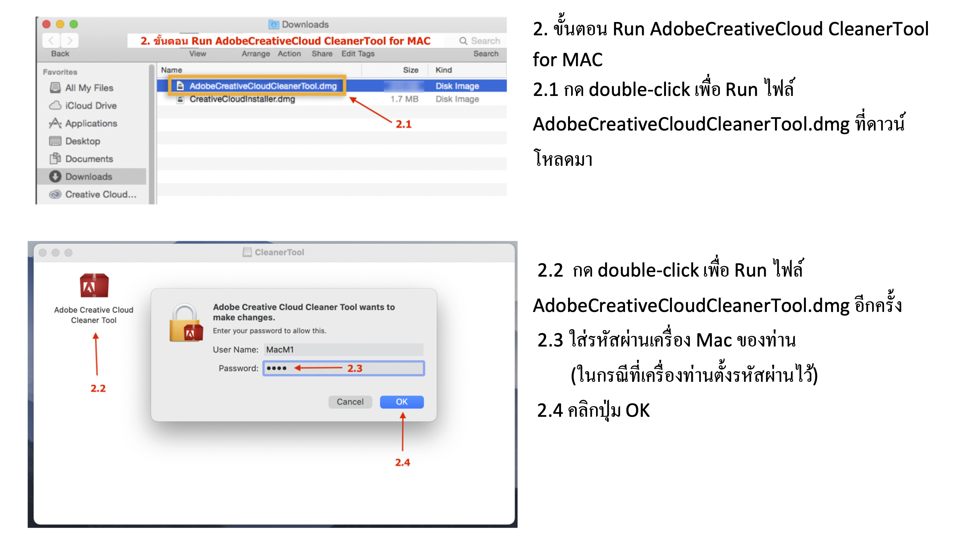Image resolution: width=980 pixels, height=551 pixels.
Task: Open Applications folder in sidebar
Action: tap(91, 123)
